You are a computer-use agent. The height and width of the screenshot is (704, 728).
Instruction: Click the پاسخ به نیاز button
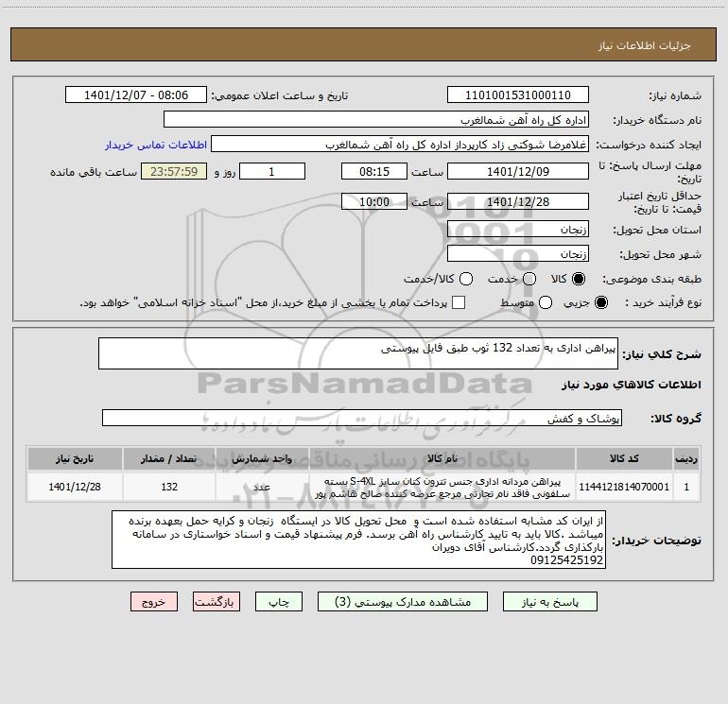click(549, 602)
